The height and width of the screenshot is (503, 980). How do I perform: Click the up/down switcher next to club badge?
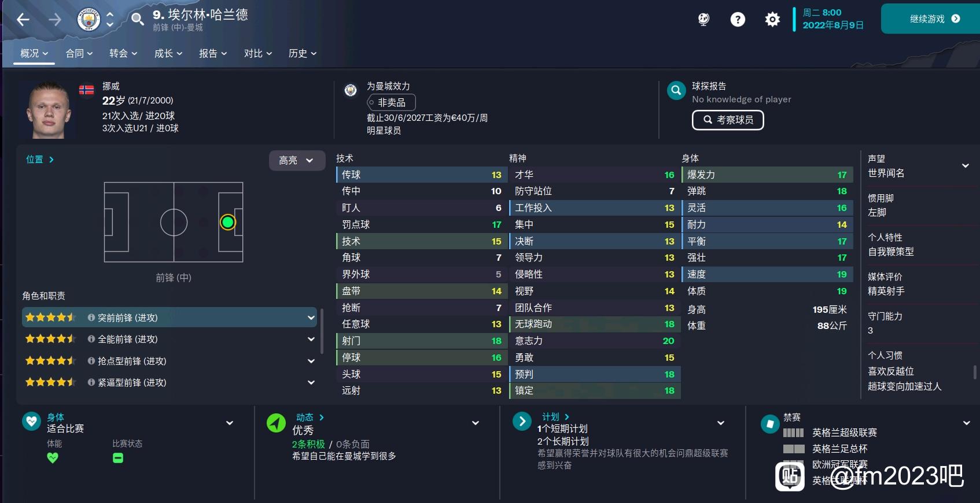coord(110,20)
